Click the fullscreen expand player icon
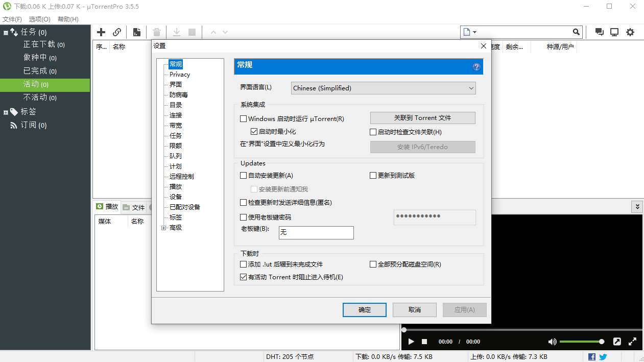The width and height of the screenshot is (644, 362). tap(632, 342)
